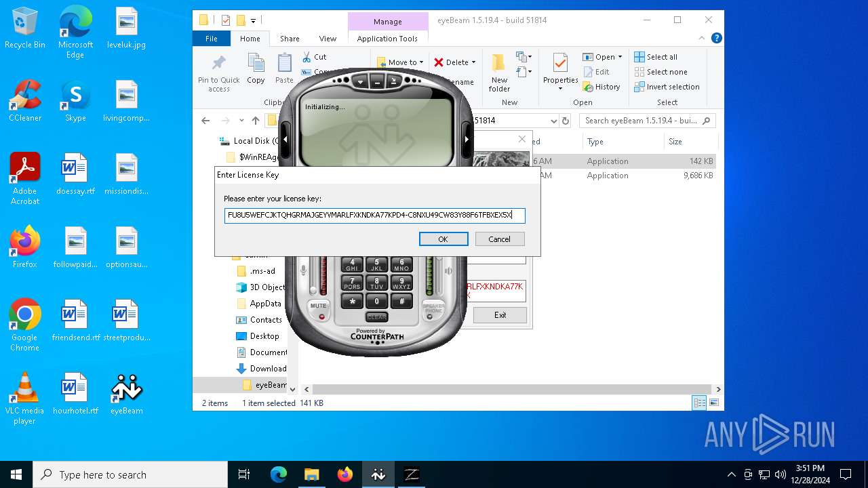This screenshot has height=488, width=868.
Task: Click the CLEAR button on eyeBeam
Action: click(x=376, y=317)
